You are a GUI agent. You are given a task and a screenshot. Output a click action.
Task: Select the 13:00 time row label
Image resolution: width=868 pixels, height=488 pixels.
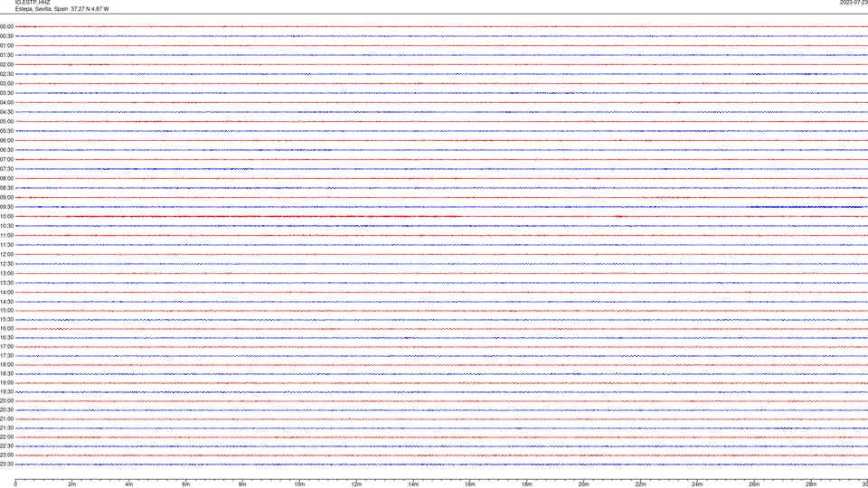pos(6,273)
